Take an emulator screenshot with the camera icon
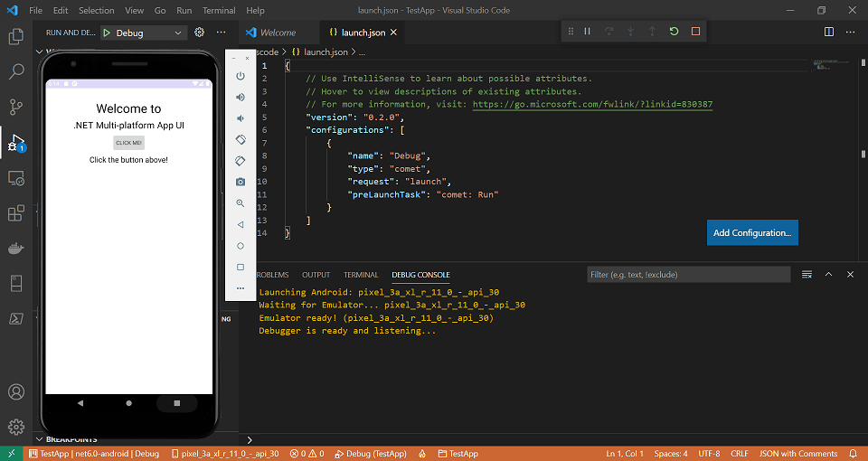 click(x=241, y=182)
